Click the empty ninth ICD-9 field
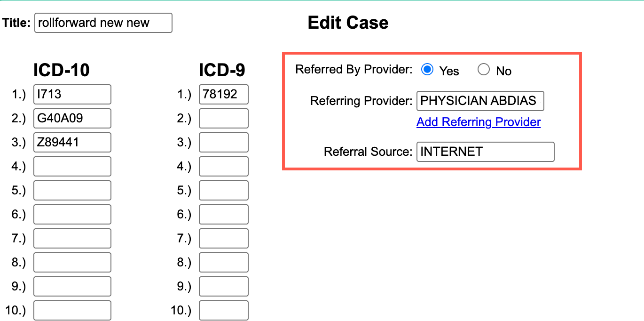644x321 pixels. pyautogui.click(x=224, y=286)
